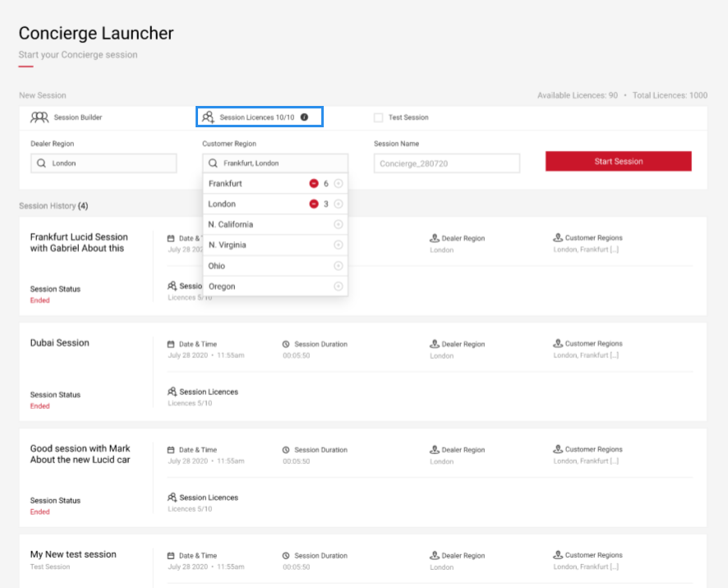Click Session Licences icon in Dubai Session

[172, 392]
